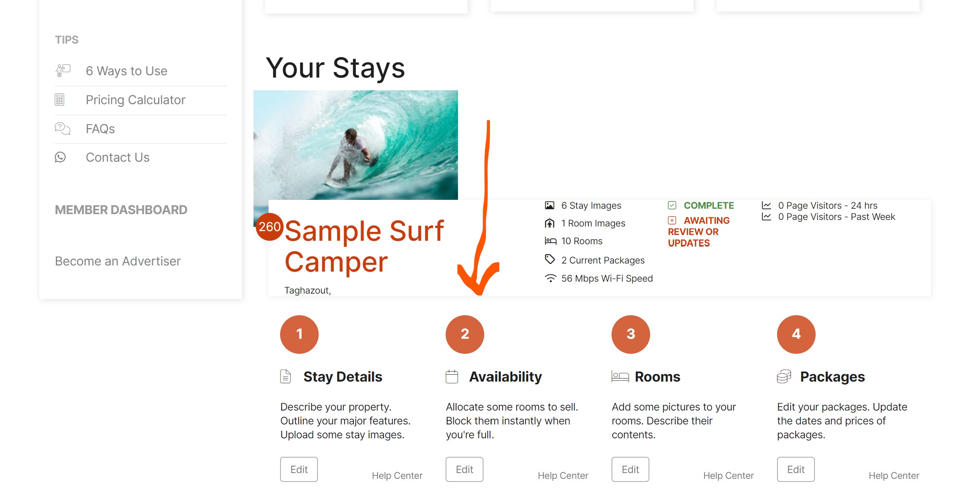The width and height of the screenshot is (980, 490).
Task: Click the WhatsApp icon beside Contact Us
Action: coord(60,157)
